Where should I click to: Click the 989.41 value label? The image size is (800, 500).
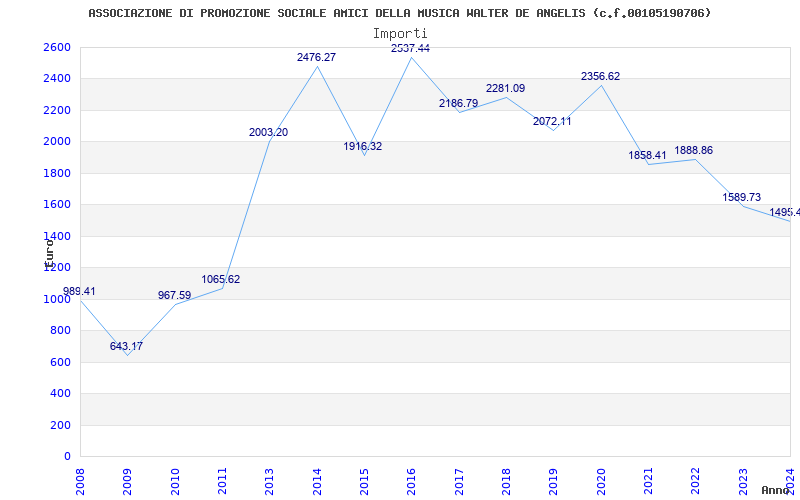pos(79,291)
